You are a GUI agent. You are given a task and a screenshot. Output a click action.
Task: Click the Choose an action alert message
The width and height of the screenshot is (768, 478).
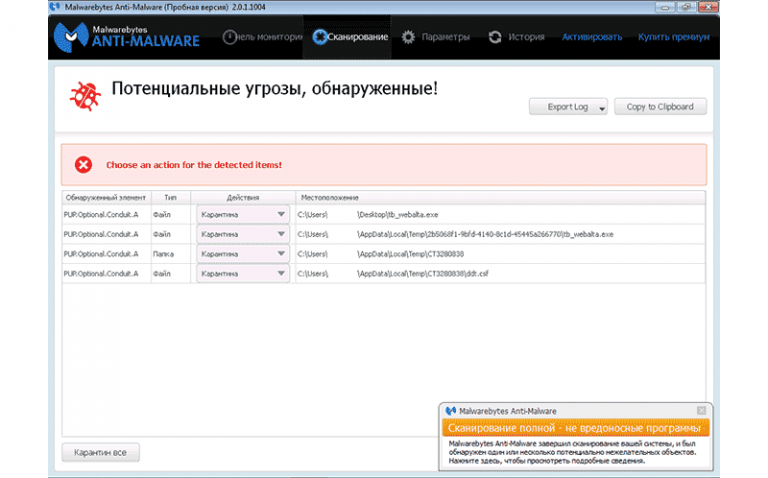(x=194, y=165)
